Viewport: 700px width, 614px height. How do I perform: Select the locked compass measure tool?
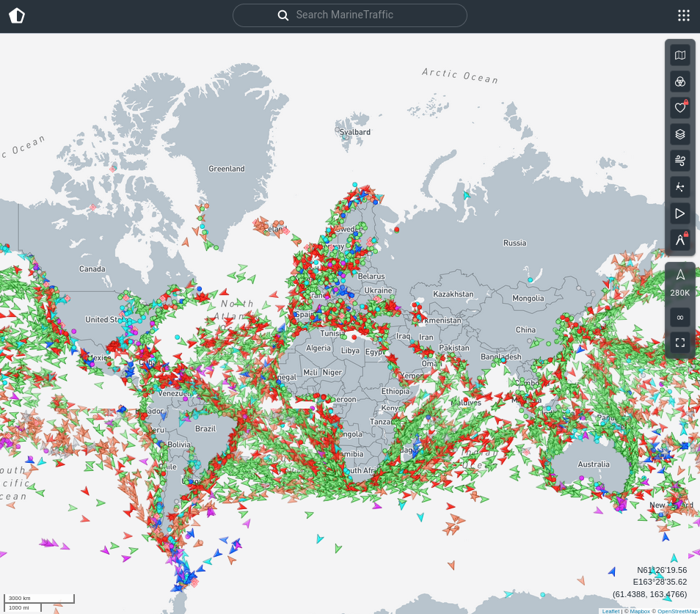(x=680, y=240)
